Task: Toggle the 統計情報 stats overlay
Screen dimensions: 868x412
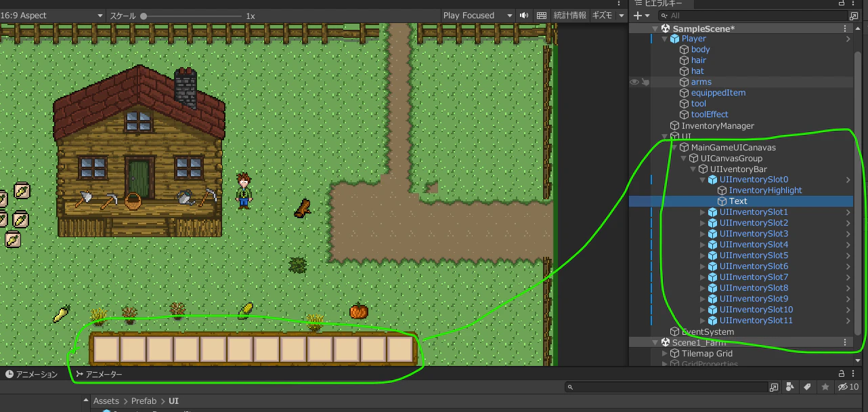Action: pos(570,15)
